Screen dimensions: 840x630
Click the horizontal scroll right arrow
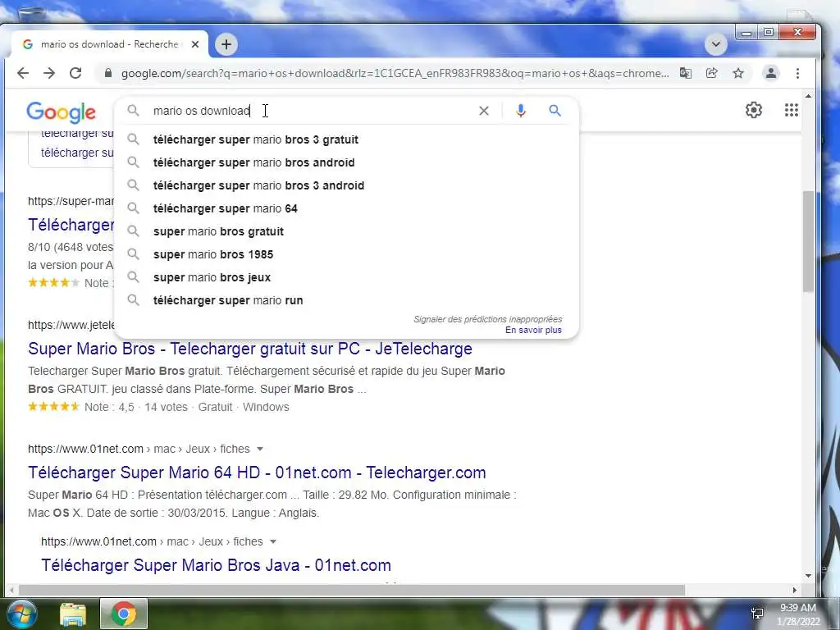tap(794, 590)
